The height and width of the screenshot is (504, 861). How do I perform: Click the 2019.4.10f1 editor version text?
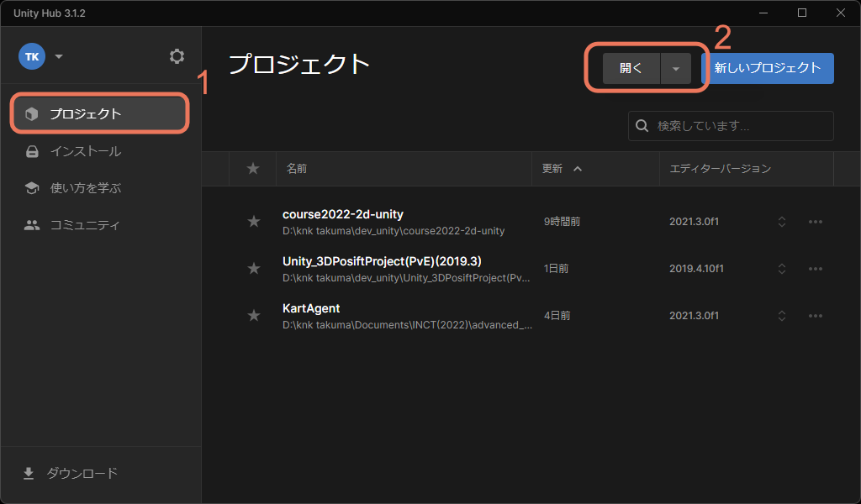click(696, 269)
